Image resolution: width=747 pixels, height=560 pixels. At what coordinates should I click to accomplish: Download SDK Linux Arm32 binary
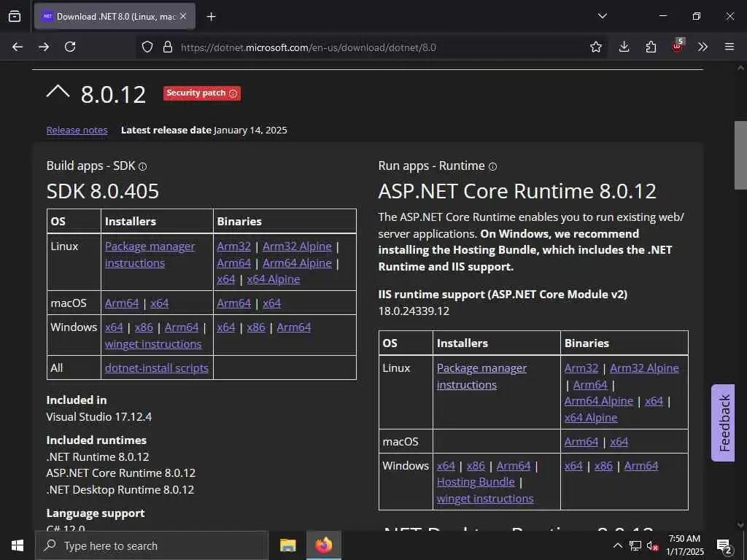[x=233, y=246]
